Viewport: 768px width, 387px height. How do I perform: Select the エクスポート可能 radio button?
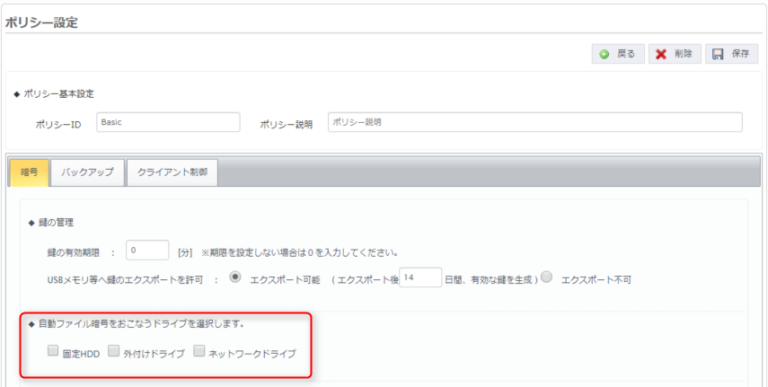(x=236, y=277)
